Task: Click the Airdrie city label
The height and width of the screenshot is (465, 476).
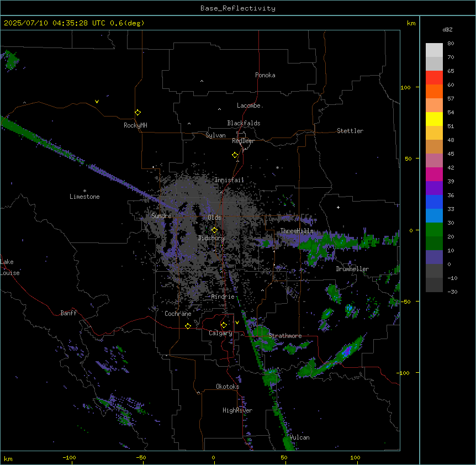Action: point(223,297)
